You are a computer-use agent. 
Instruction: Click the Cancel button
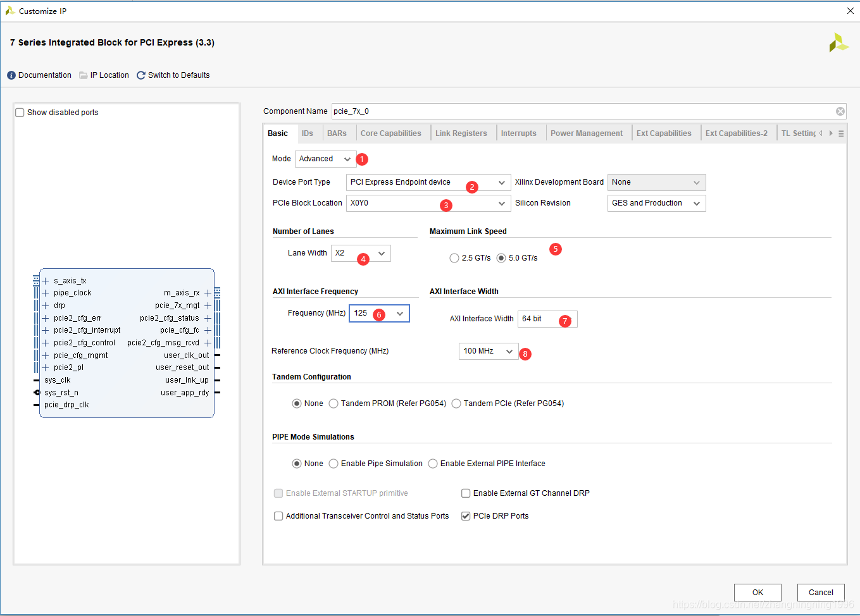point(821,593)
